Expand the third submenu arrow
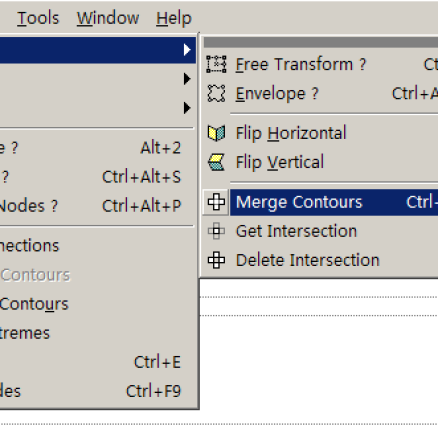The image size is (438, 438). coord(187,108)
